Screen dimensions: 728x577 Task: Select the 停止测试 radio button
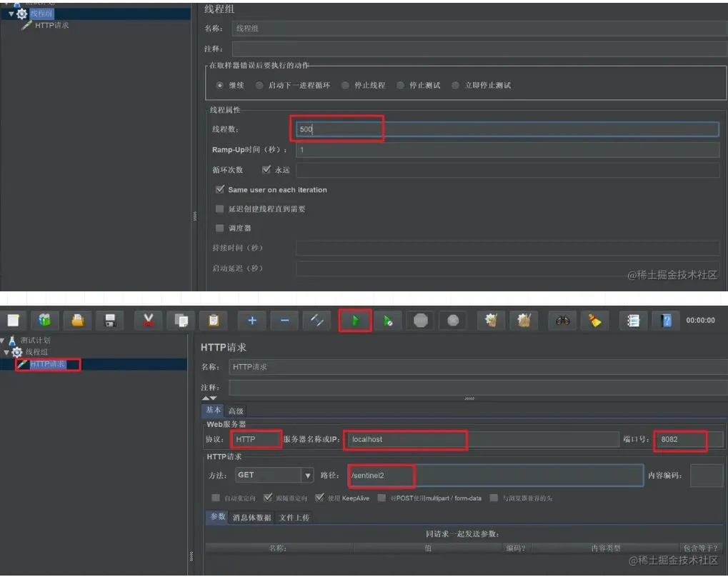[x=400, y=86]
